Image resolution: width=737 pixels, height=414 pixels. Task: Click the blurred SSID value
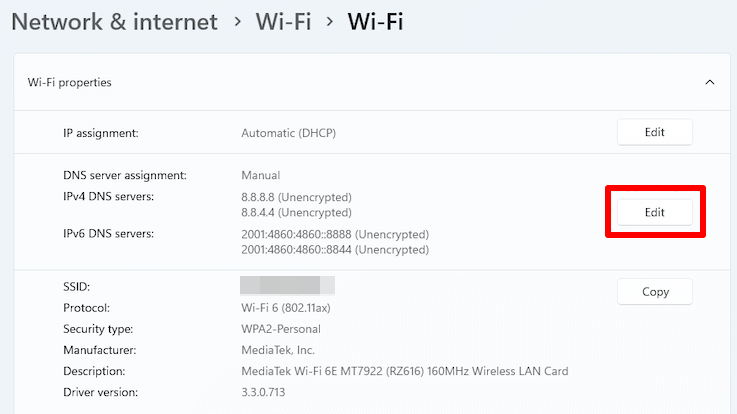(x=287, y=285)
